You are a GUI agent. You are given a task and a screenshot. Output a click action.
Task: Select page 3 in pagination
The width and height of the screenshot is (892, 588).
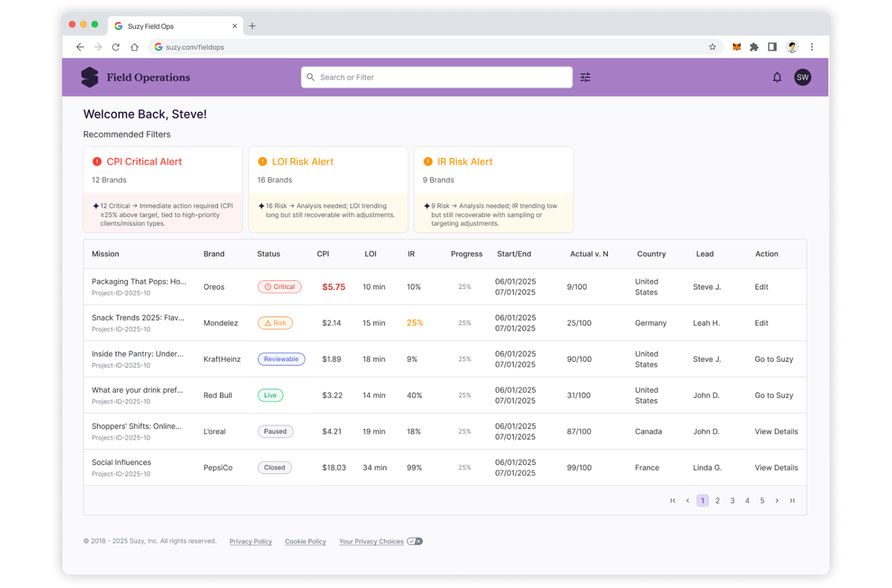[732, 501]
